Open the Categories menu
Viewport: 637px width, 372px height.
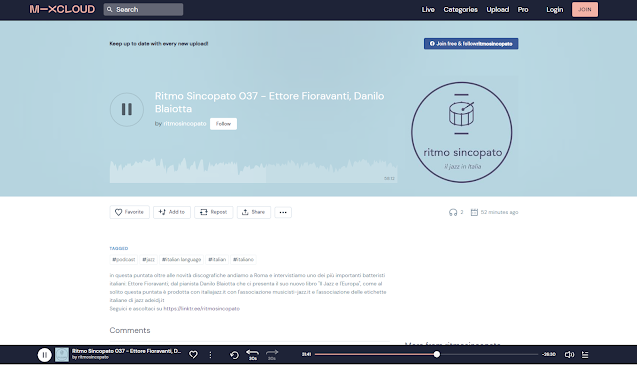[x=460, y=9]
